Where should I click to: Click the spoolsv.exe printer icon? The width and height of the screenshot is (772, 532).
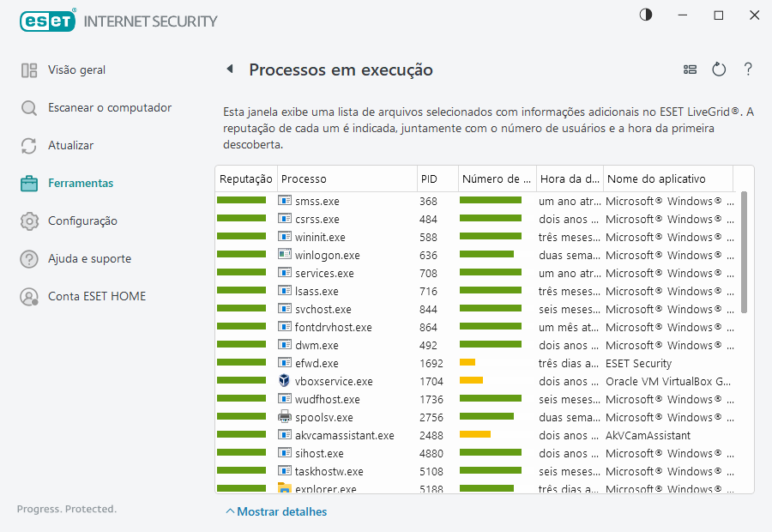285,417
